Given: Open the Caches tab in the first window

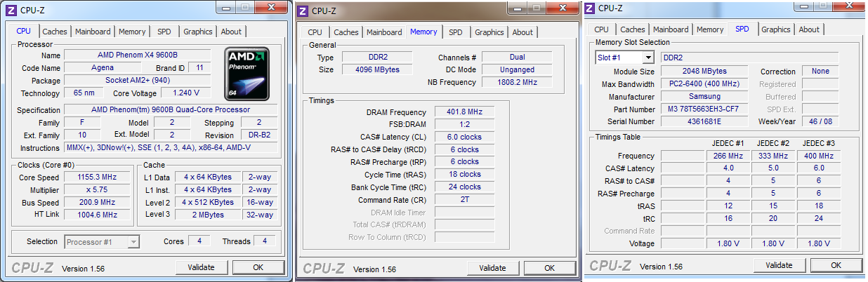Looking at the screenshot, I should 55,32.
